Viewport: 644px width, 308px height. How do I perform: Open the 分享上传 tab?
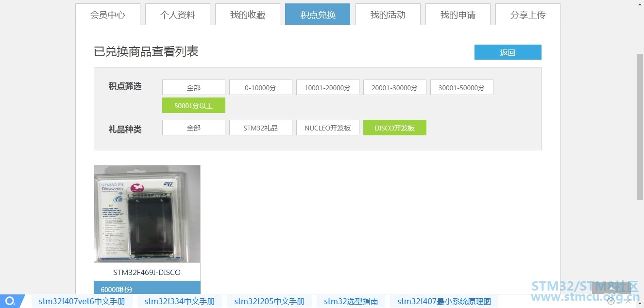[528, 15]
